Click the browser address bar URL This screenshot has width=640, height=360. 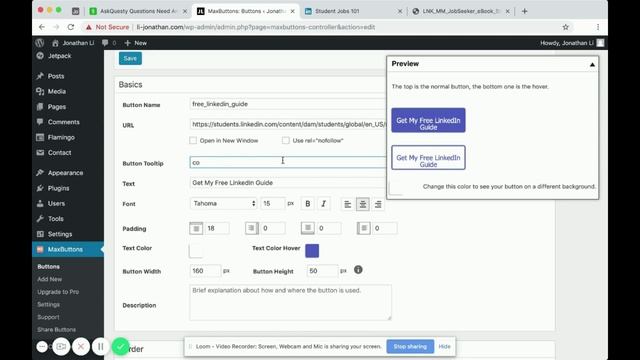click(256, 27)
